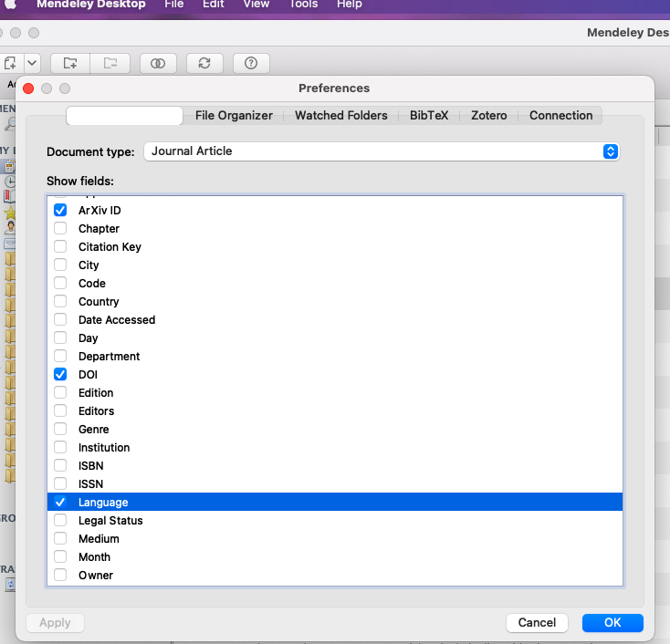
Task: Enable the Country field checkbox
Action: pyautogui.click(x=60, y=302)
